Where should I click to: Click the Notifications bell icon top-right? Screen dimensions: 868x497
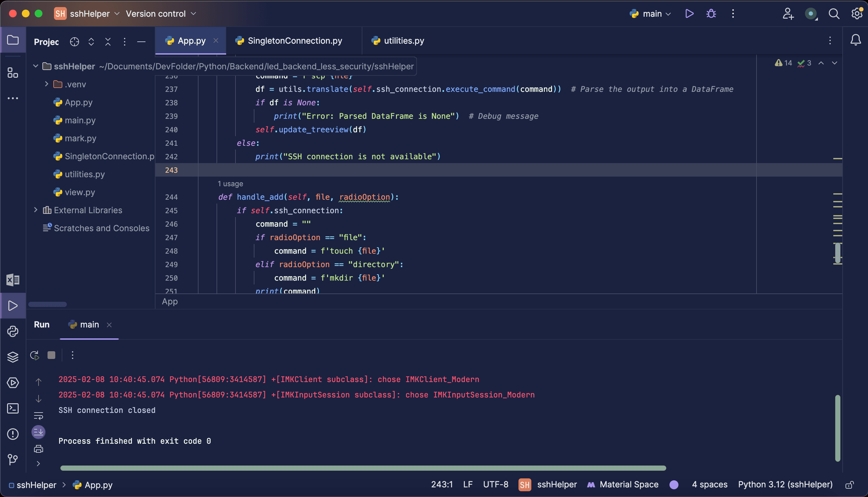pyautogui.click(x=857, y=40)
